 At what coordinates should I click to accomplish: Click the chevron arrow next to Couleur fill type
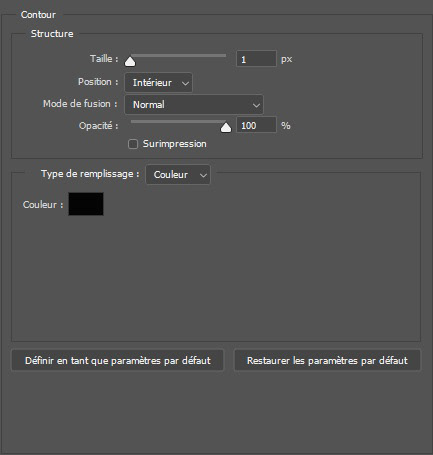click(x=203, y=175)
